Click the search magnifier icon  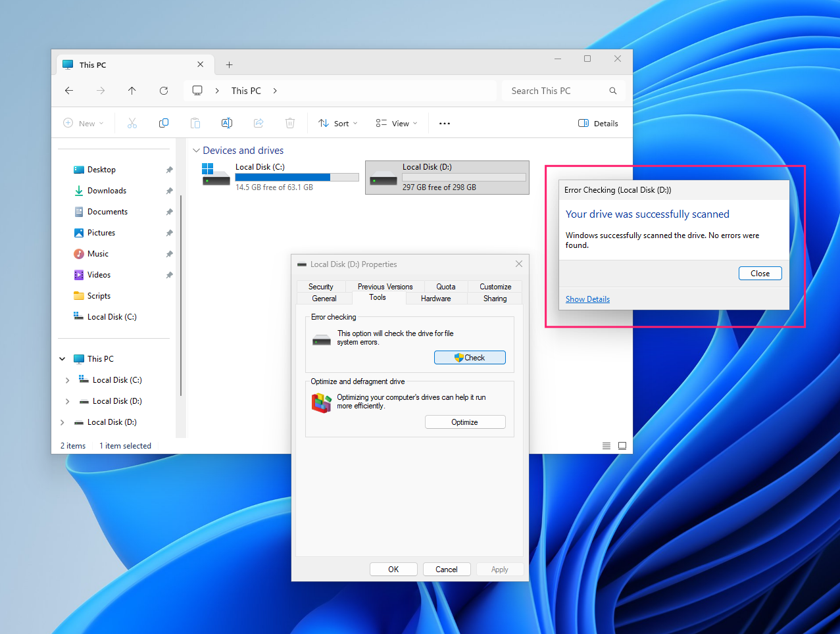(x=613, y=91)
